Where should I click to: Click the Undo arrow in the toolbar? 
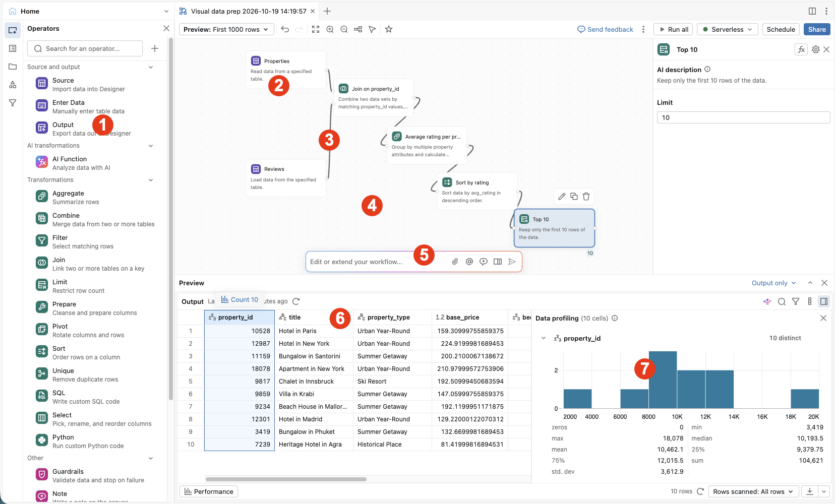pyautogui.click(x=285, y=29)
